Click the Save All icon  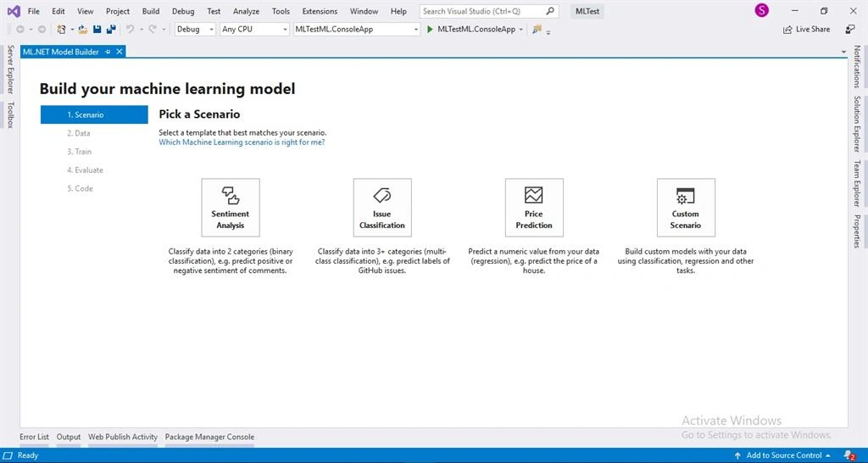coord(111,30)
